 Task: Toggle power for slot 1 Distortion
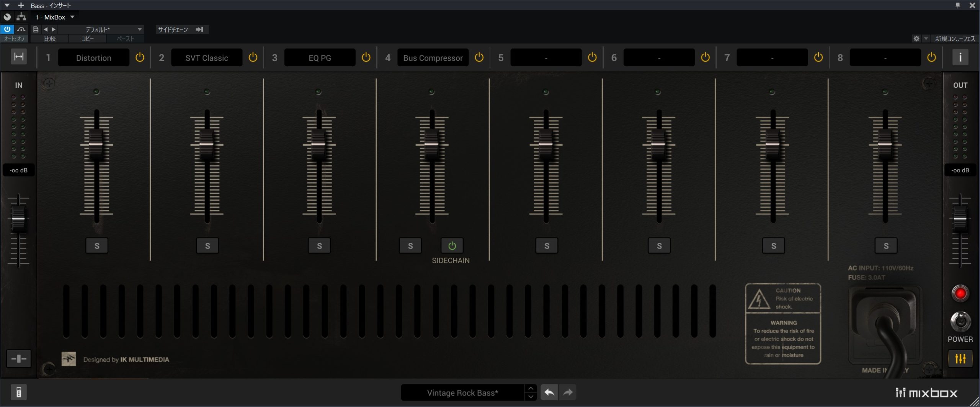(140, 57)
